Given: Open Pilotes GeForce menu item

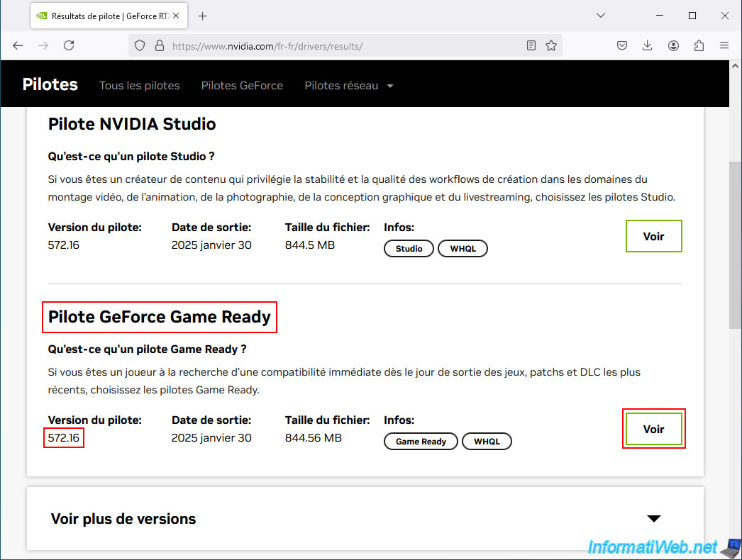Looking at the screenshot, I should pos(242,86).
